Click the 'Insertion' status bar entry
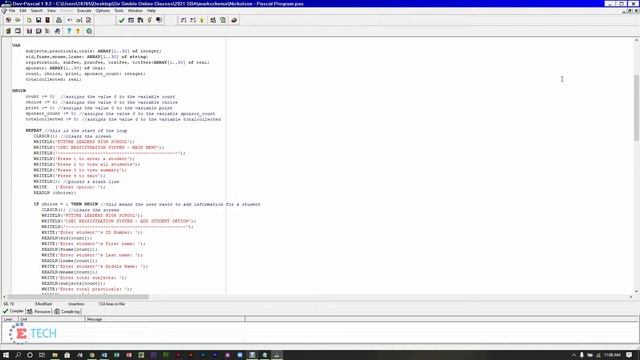 76,304
